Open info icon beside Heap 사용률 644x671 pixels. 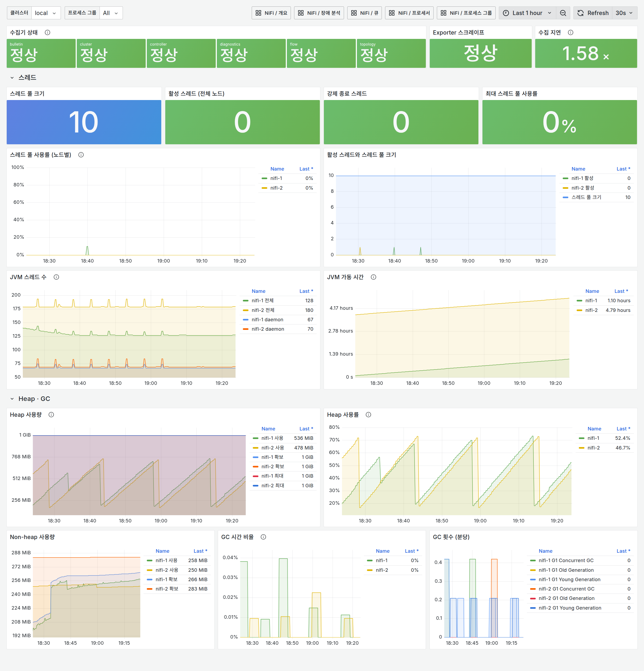pos(369,415)
